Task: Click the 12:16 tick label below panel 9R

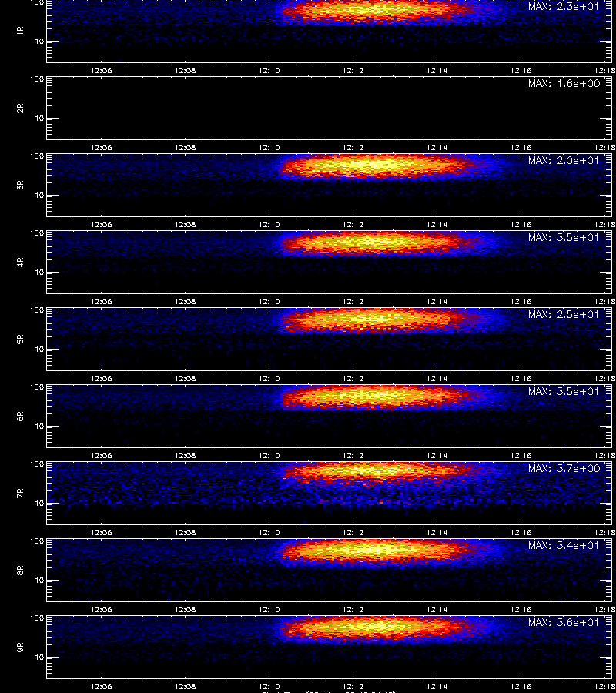Action: pyautogui.click(x=521, y=686)
